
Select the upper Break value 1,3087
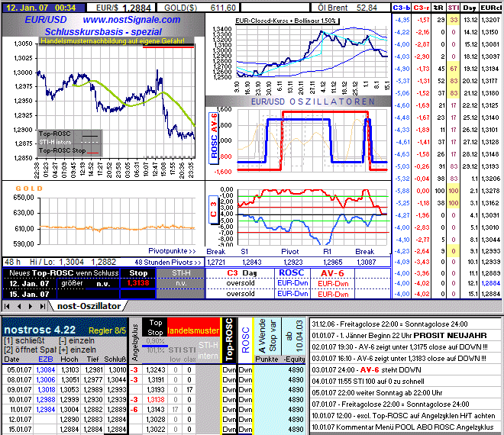[366, 263]
